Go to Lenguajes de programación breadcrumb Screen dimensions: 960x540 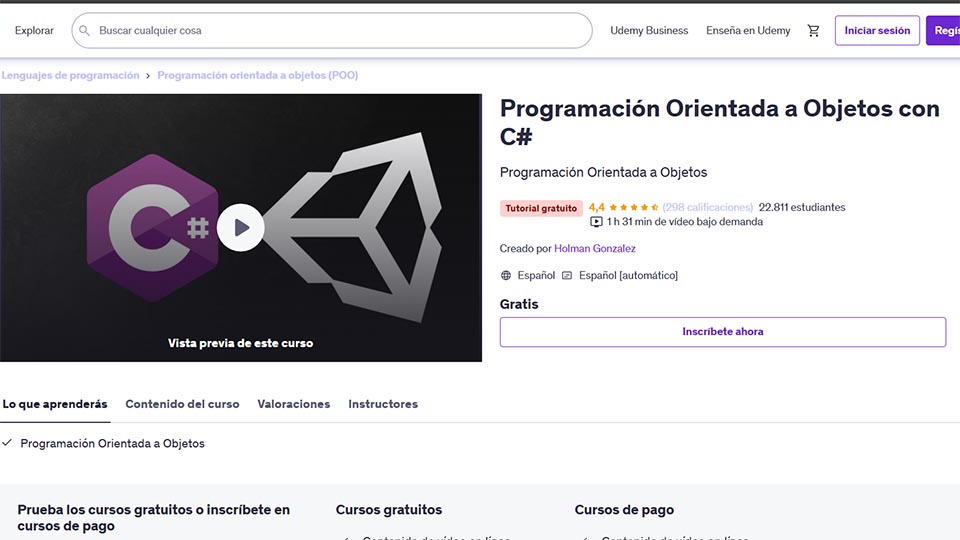71,76
